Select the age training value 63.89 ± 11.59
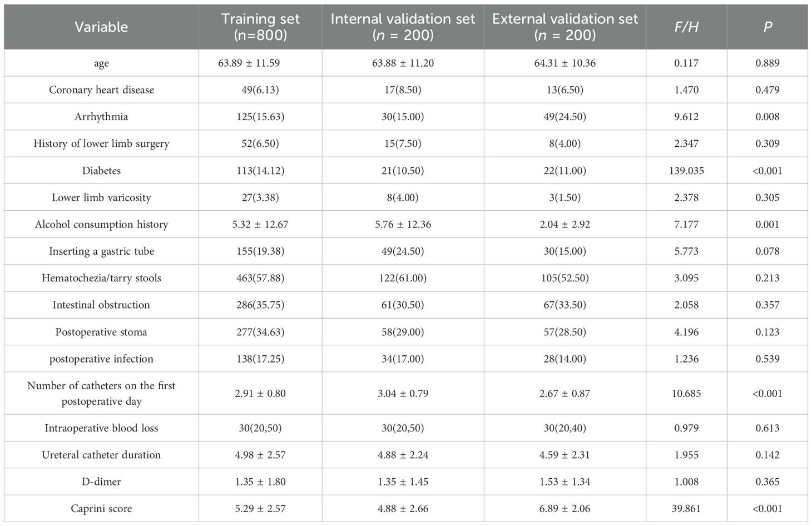Screen dimensions: 812x526 point(249,63)
